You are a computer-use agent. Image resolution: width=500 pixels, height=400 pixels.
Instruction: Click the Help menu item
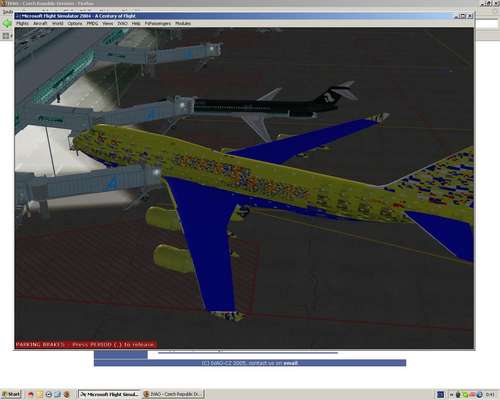[136, 23]
